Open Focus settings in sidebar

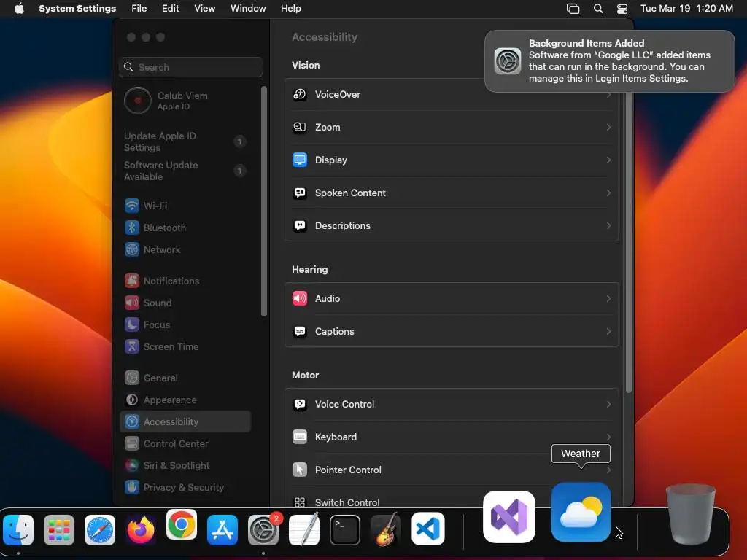coord(185,324)
